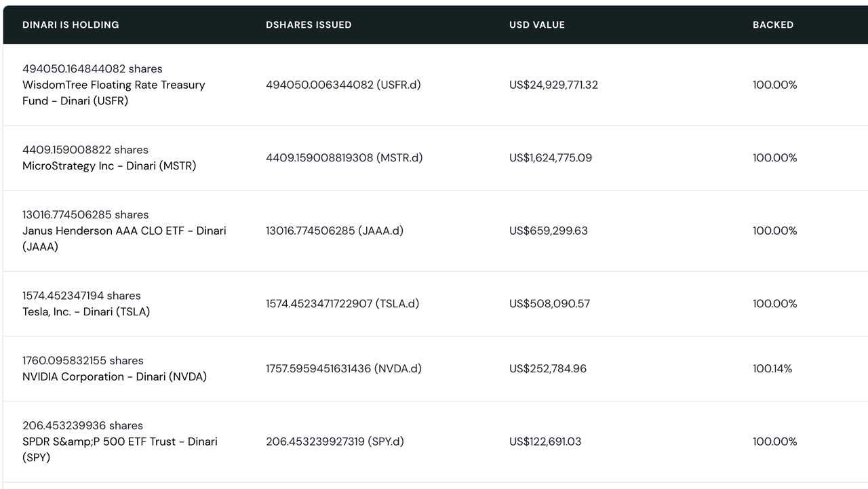Click the USD VALUE column header
The image size is (868, 489).
tap(537, 24)
